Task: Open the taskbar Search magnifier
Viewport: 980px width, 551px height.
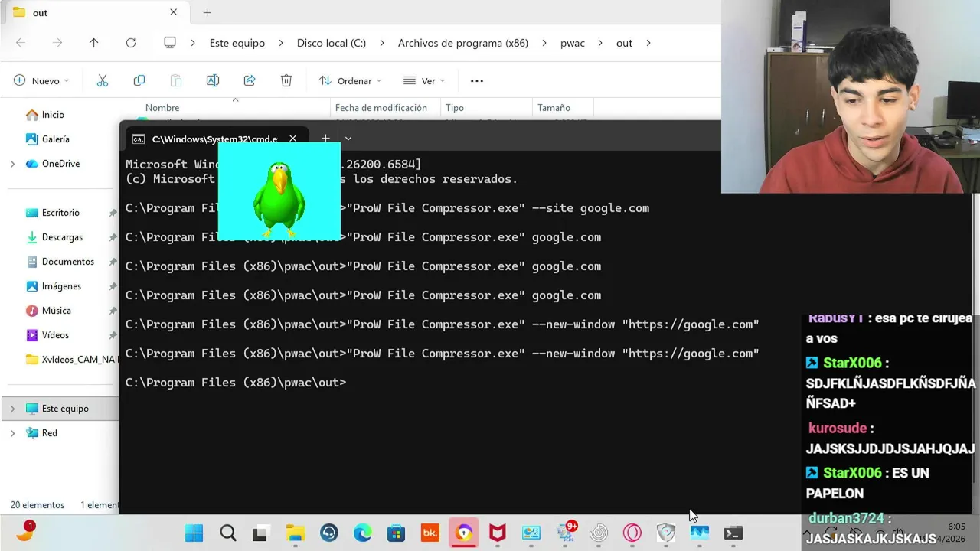Action: click(x=227, y=533)
